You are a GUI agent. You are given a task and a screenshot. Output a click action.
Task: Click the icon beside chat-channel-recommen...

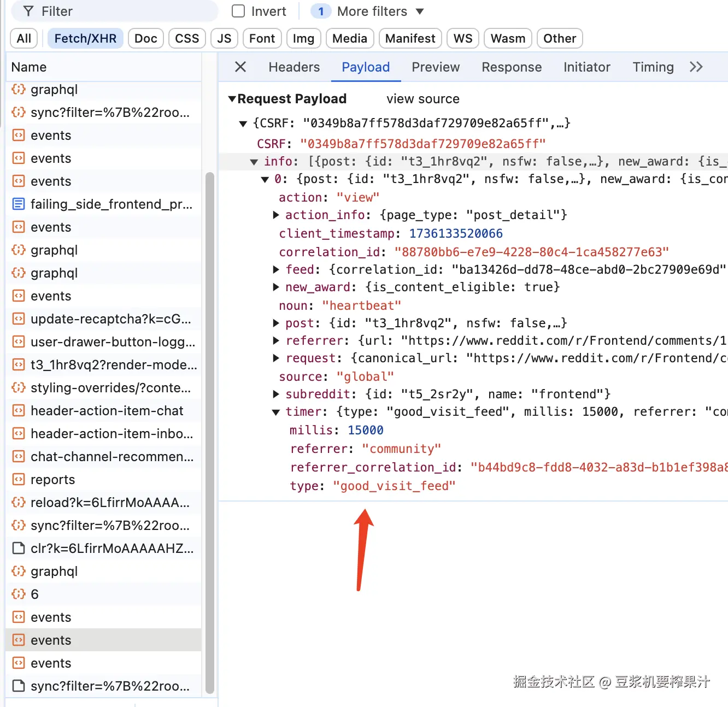pyautogui.click(x=19, y=457)
